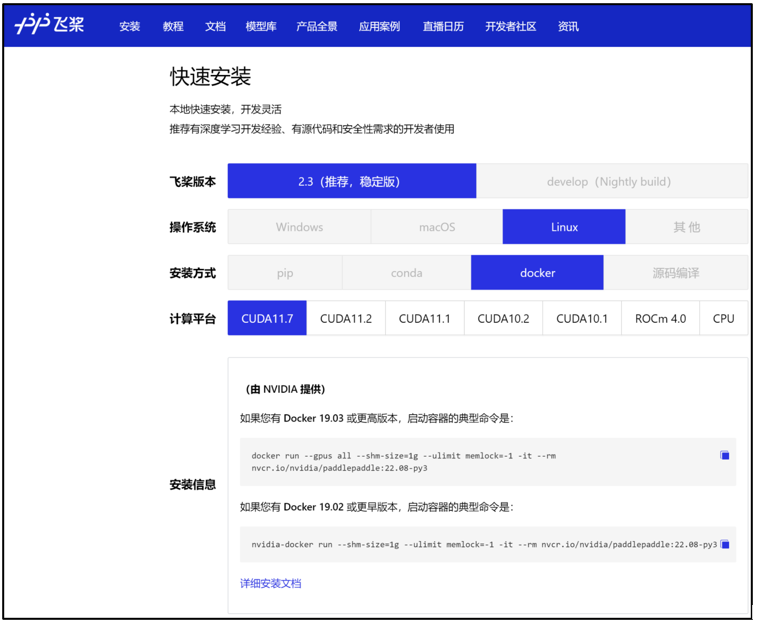This screenshot has width=757, height=623.
Task: Select CUDA11.2 compute platform
Action: pyautogui.click(x=346, y=318)
